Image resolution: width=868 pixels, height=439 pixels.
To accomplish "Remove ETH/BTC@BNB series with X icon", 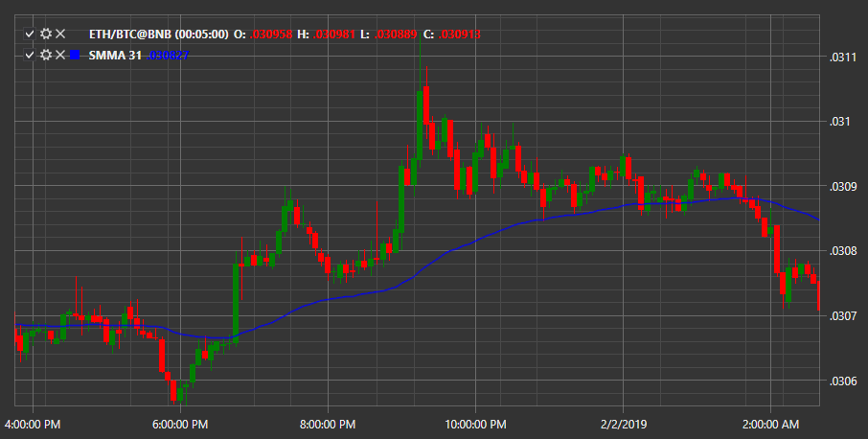I will [60, 35].
